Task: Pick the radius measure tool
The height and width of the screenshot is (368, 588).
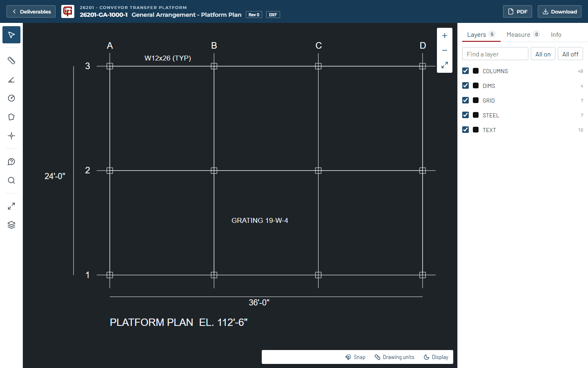Action: pyautogui.click(x=11, y=98)
